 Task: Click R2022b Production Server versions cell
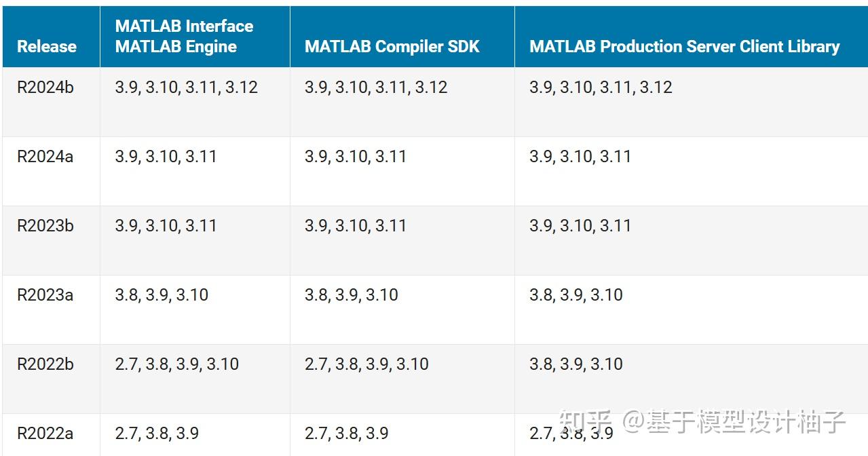(576, 364)
